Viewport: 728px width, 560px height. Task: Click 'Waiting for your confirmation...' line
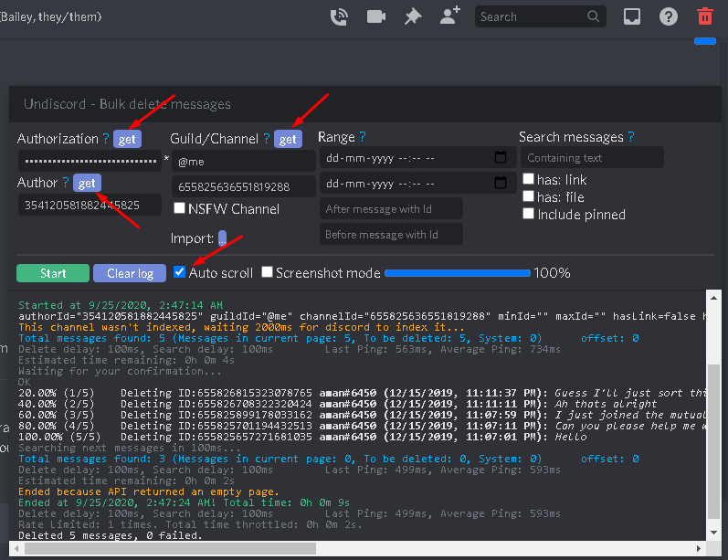(x=120, y=371)
